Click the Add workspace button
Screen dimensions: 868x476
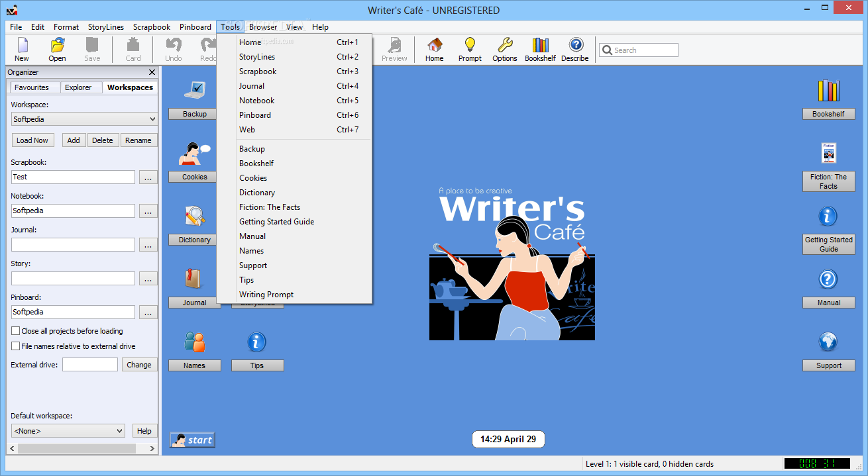click(74, 140)
